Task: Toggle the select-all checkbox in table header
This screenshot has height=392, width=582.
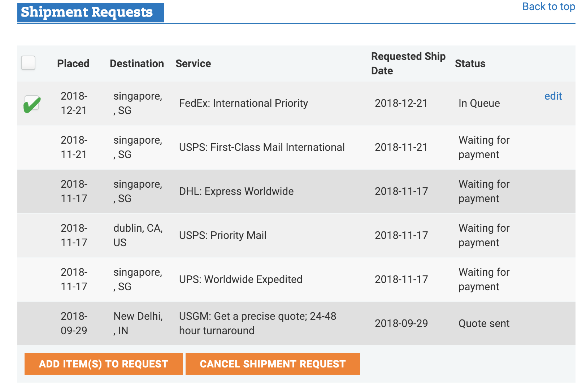Action: tap(28, 63)
